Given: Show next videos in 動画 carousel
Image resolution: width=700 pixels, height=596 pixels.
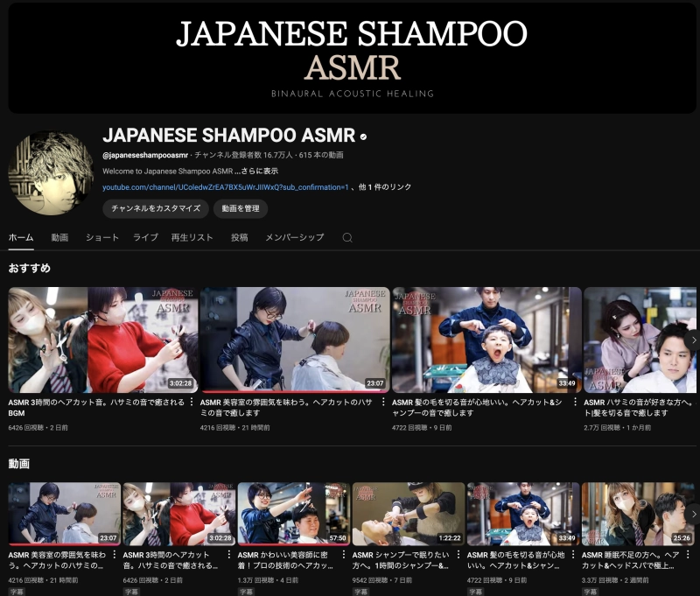Looking at the screenshot, I should (x=693, y=515).
